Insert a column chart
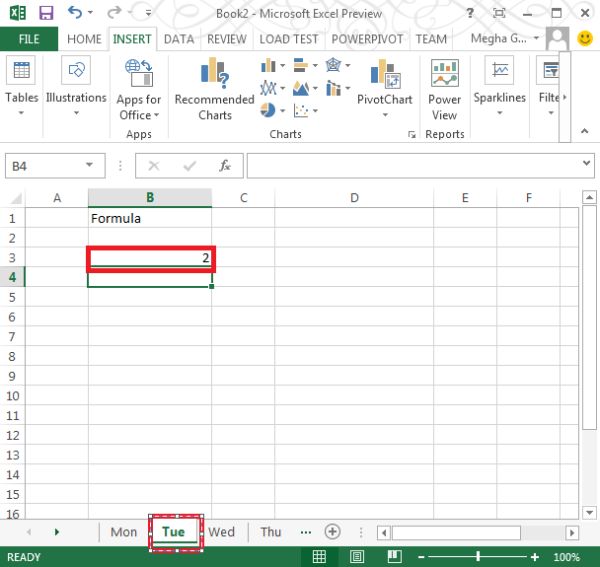The width and height of the screenshot is (600, 567). coord(268,65)
